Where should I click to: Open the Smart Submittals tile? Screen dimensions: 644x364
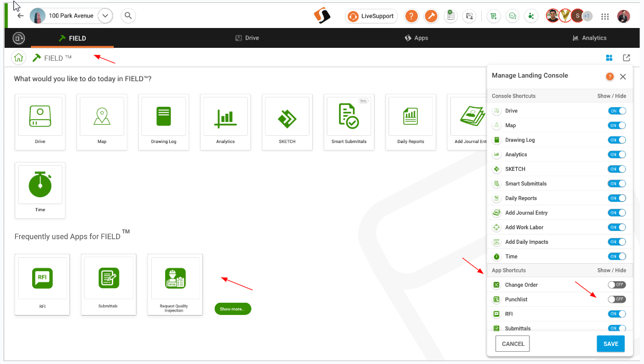(x=349, y=122)
